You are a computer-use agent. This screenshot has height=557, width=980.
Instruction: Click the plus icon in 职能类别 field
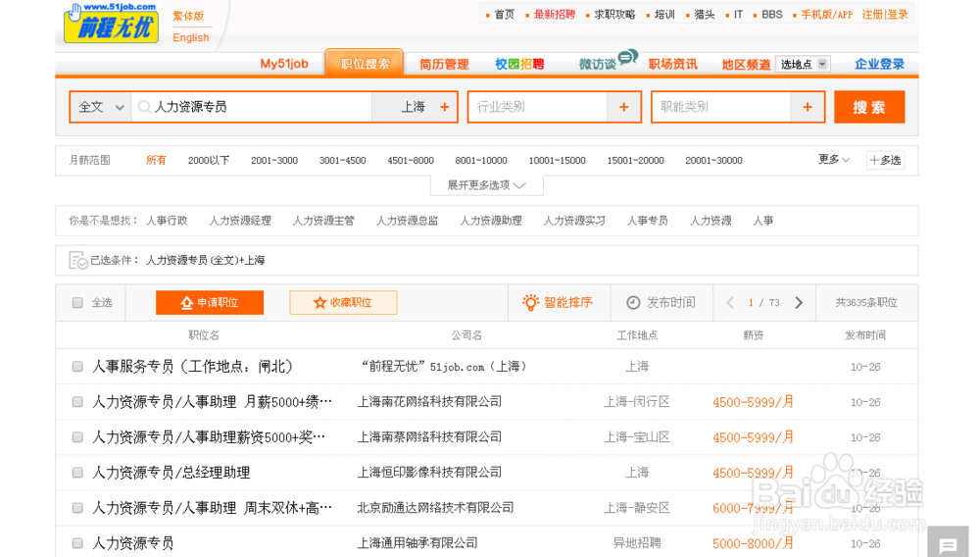(808, 107)
